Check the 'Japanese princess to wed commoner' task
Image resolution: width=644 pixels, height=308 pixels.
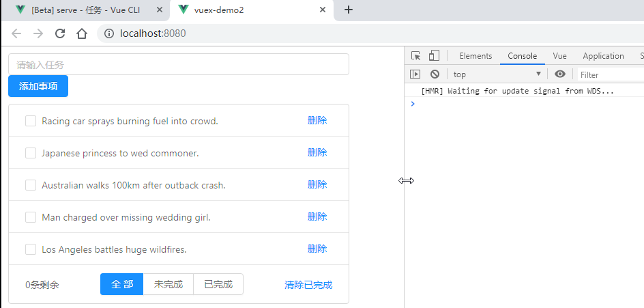click(x=31, y=153)
